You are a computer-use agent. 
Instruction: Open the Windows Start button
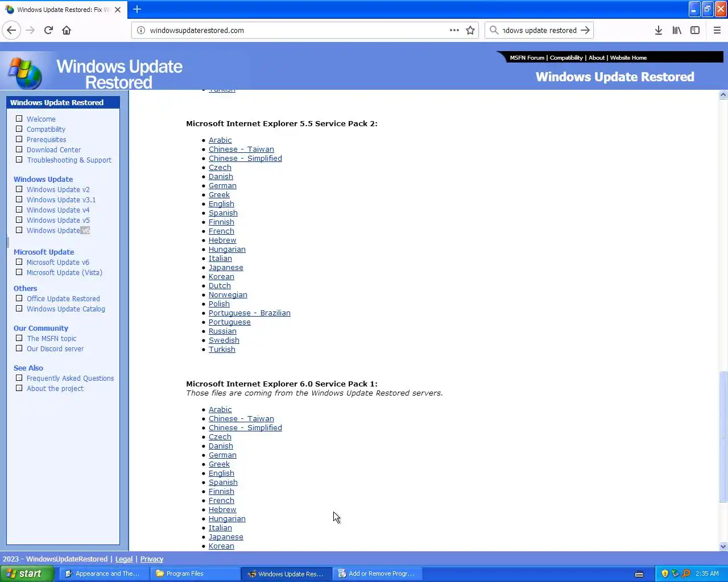pos(27,573)
